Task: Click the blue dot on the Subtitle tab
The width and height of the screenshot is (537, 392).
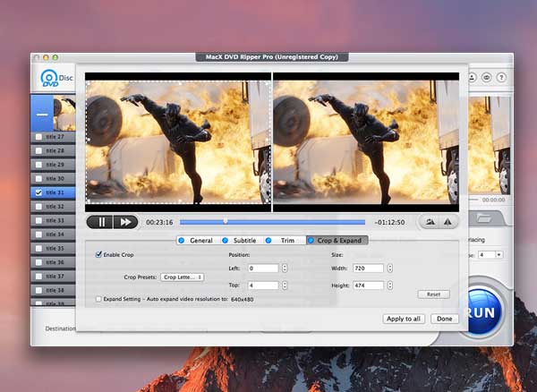Action: [225, 241]
